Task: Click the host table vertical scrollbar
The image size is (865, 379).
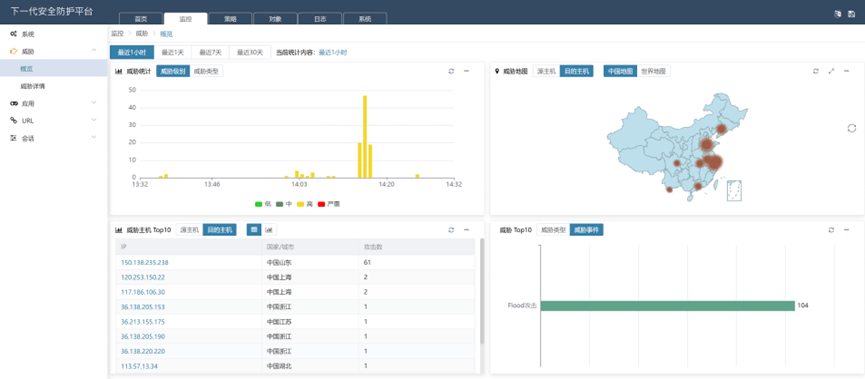Action: tap(482, 291)
